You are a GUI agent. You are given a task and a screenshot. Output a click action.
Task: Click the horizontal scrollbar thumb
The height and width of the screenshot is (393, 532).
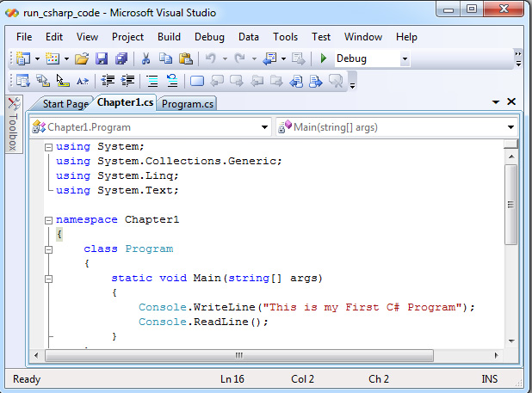(239, 356)
